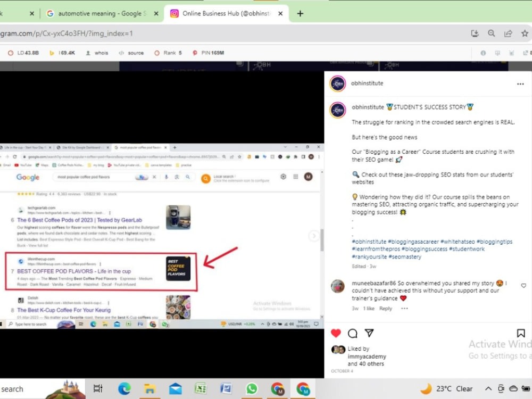The width and height of the screenshot is (532, 399).
Task: Click the info icon in the SEO toolbar
Action: (483, 53)
